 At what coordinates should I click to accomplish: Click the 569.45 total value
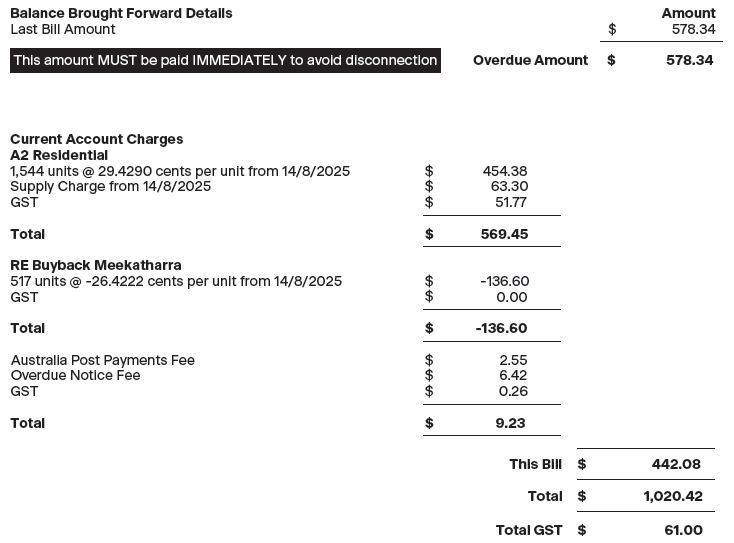(504, 234)
